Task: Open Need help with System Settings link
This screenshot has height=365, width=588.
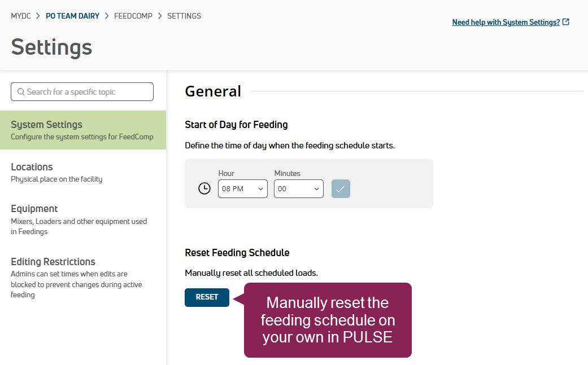Action: click(x=506, y=22)
